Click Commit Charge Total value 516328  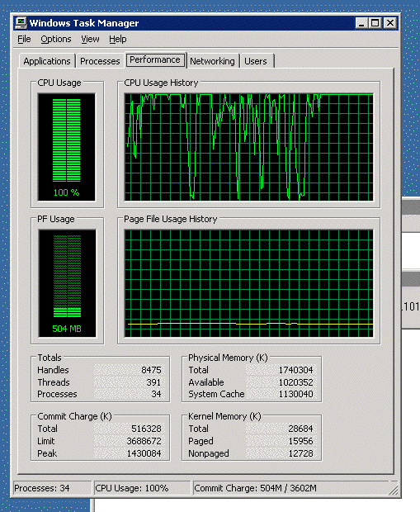[146, 429]
